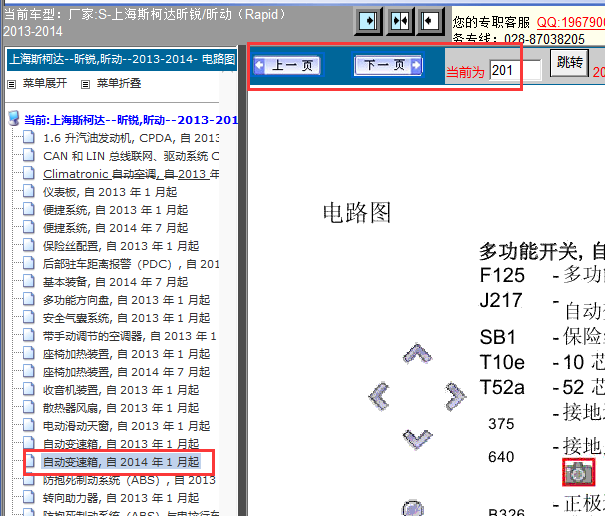Viewport: 605px width, 516px height.
Task: Open Climatronic 自动空调 entry
Action: (131, 174)
